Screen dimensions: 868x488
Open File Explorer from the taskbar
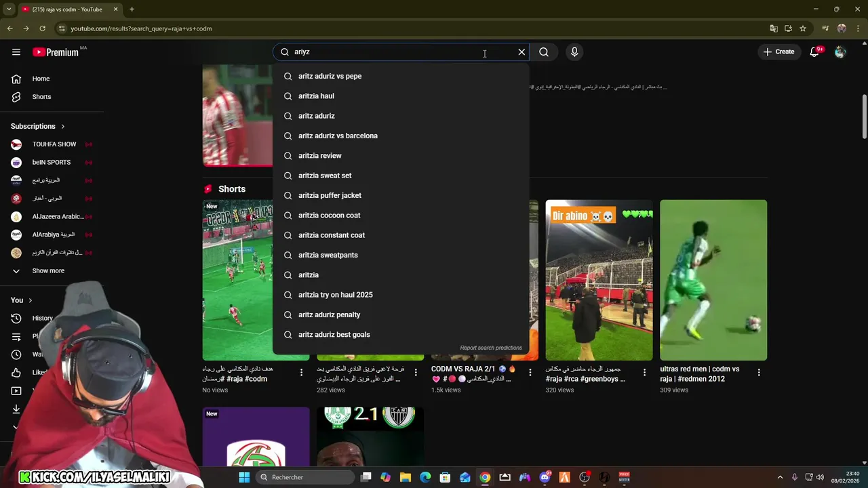tap(405, 477)
